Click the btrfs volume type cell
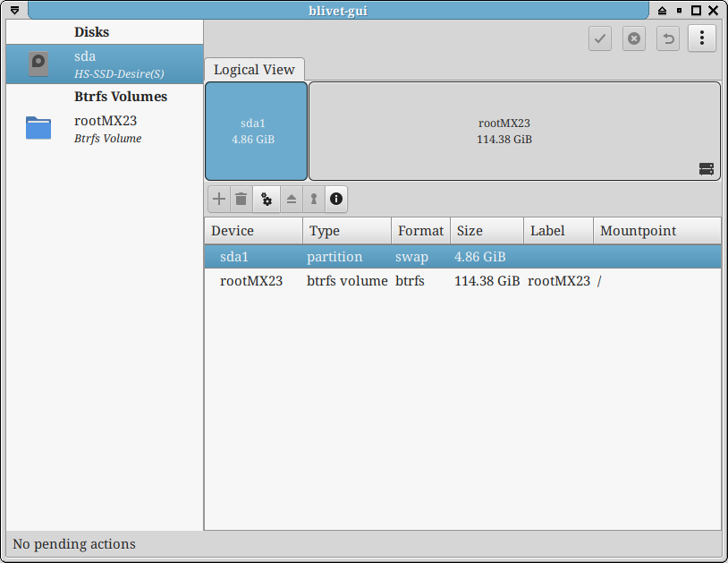This screenshot has width=728, height=563. (x=347, y=281)
